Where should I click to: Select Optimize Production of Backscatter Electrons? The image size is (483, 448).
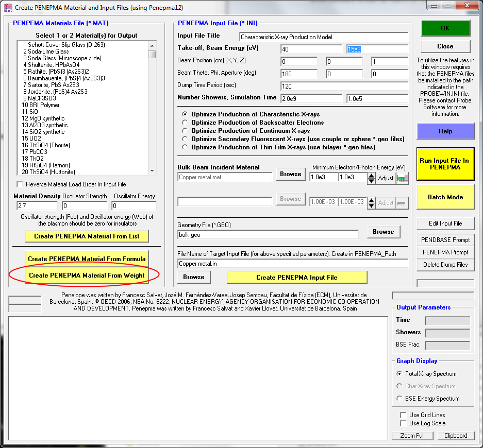(x=186, y=123)
